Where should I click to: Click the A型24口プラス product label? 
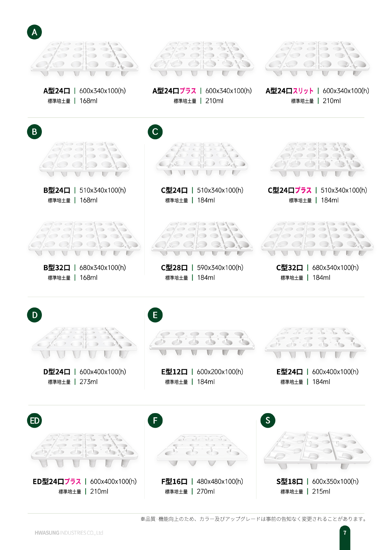pos(174,91)
